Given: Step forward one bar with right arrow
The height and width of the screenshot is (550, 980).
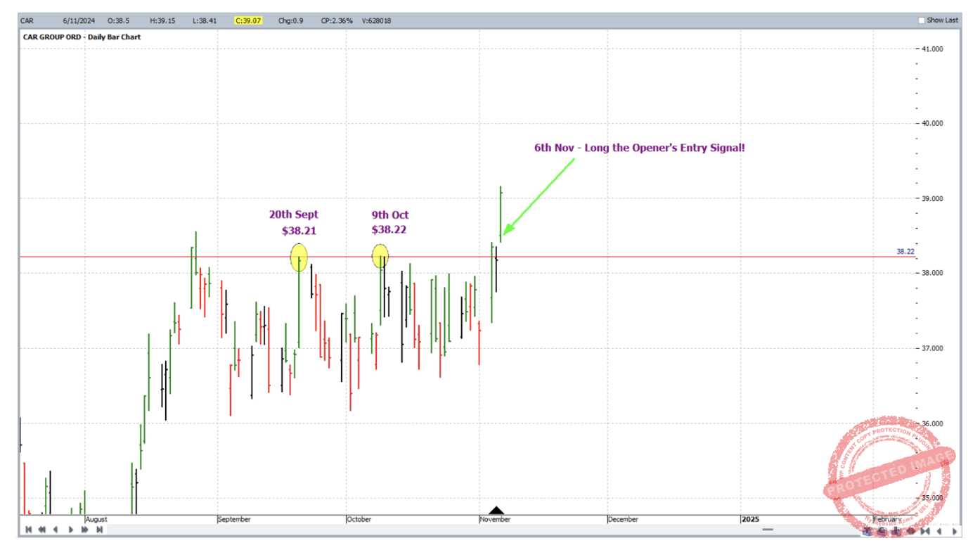Looking at the screenshot, I should point(71,530).
